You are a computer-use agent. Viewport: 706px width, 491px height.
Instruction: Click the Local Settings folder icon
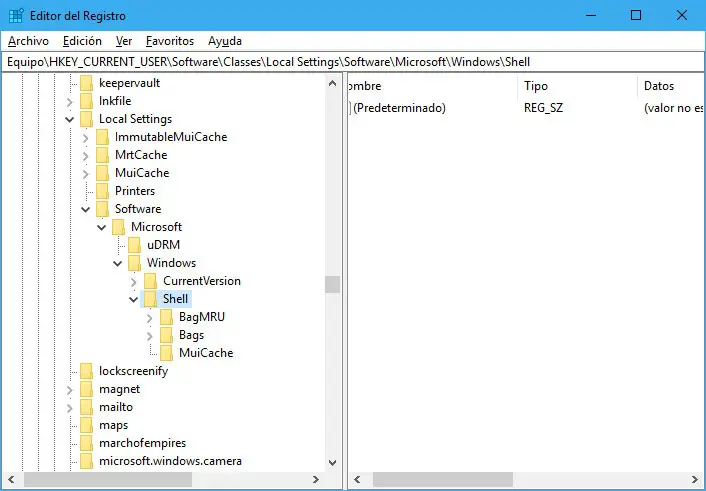86,119
